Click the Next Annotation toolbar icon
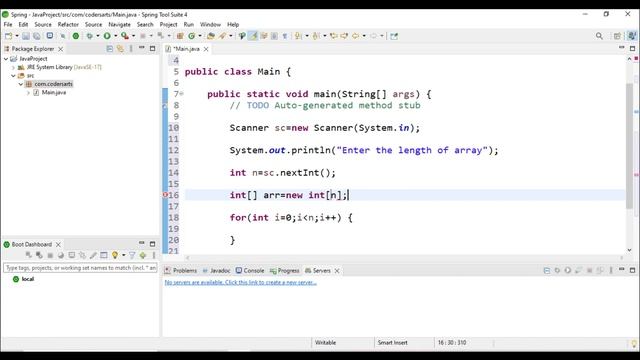The width and height of the screenshot is (640, 360). tap(298, 36)
